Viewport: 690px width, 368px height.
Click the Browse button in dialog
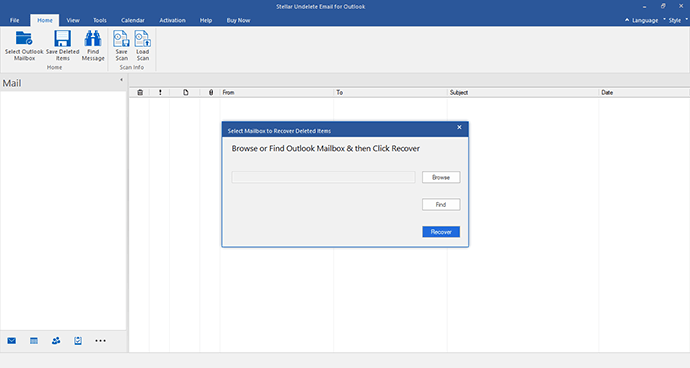441,177
